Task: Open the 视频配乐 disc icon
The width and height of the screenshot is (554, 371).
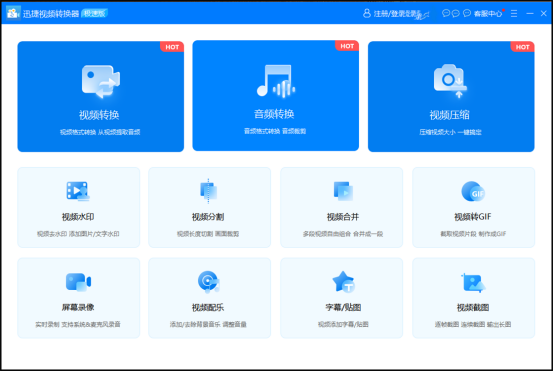Action: coord(208,282)
